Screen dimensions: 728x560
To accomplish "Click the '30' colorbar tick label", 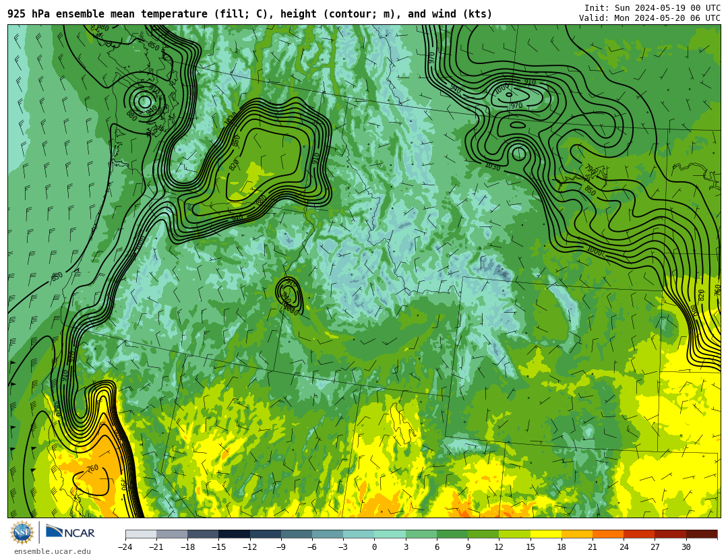I will click(686, 547).
